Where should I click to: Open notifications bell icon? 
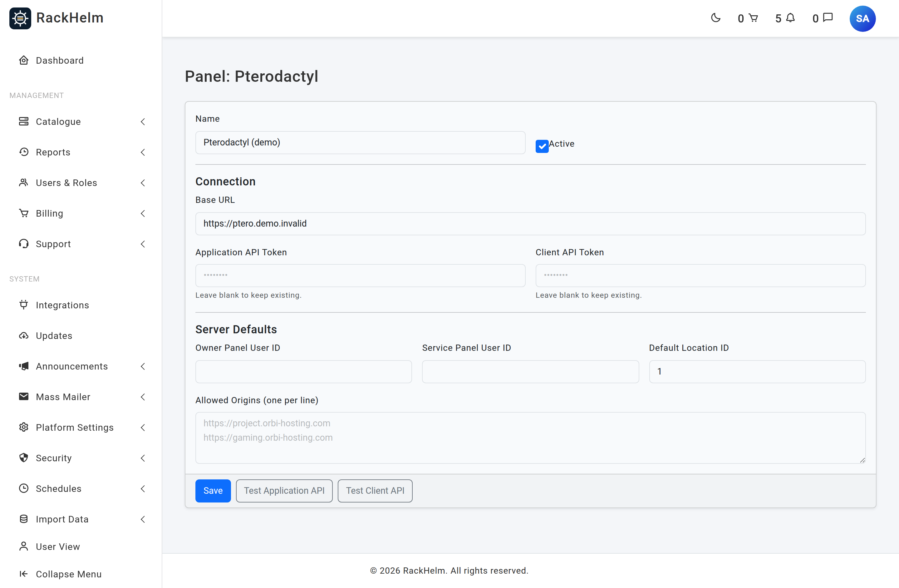point(791,18)
